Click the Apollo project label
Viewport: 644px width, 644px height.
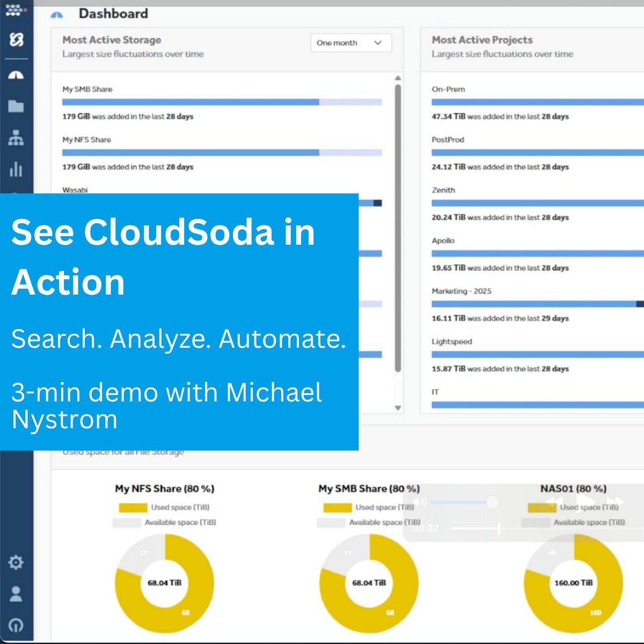tap(443, 240)
